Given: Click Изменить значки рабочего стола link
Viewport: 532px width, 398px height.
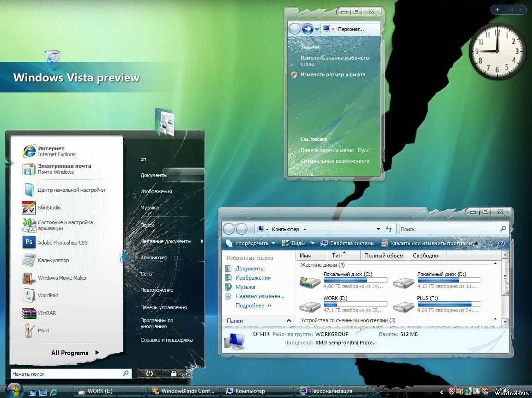Looking at the screenshot, I should pos(334,61).
